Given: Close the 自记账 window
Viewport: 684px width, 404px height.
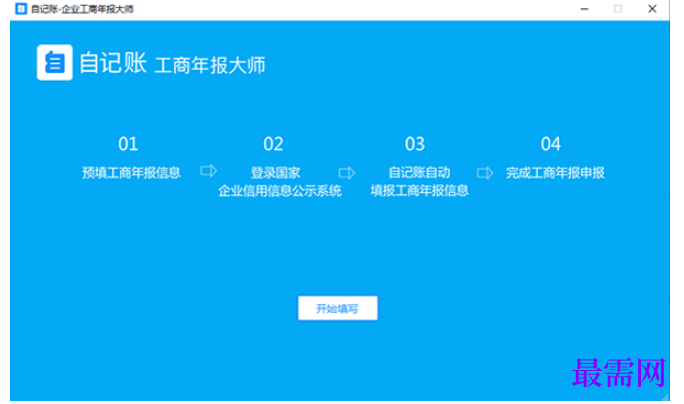Looking at the screenshot, I should (652, 9).
